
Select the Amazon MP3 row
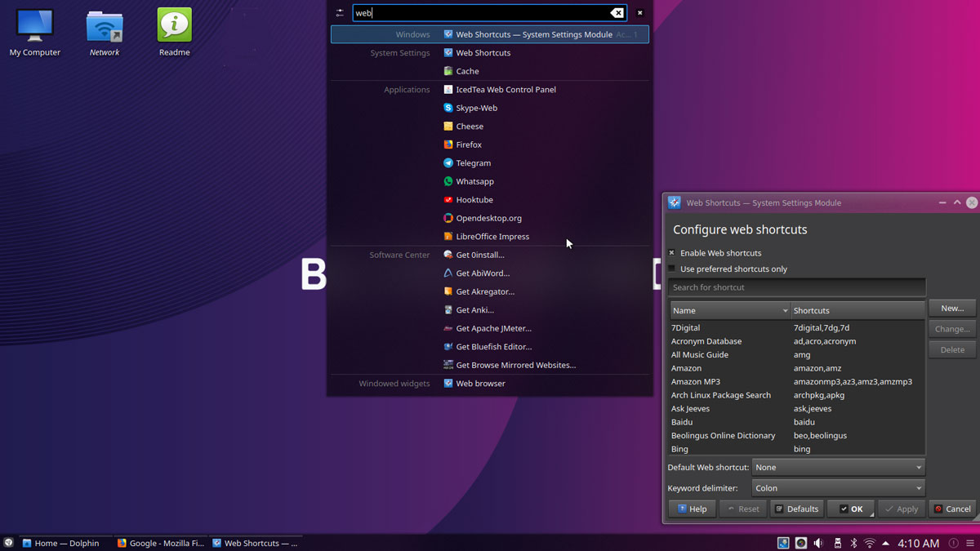pos(797,381)
